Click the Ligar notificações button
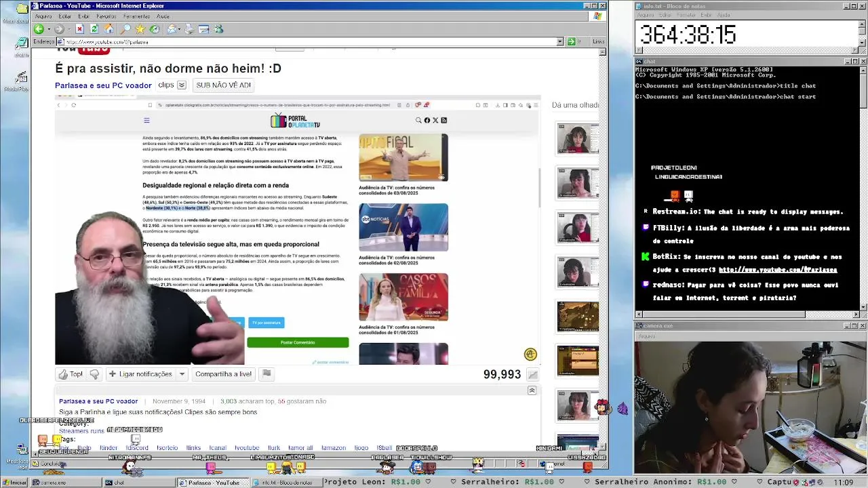Image resolution: width=868 pixels, height=488 pixels. click(140, 374)
